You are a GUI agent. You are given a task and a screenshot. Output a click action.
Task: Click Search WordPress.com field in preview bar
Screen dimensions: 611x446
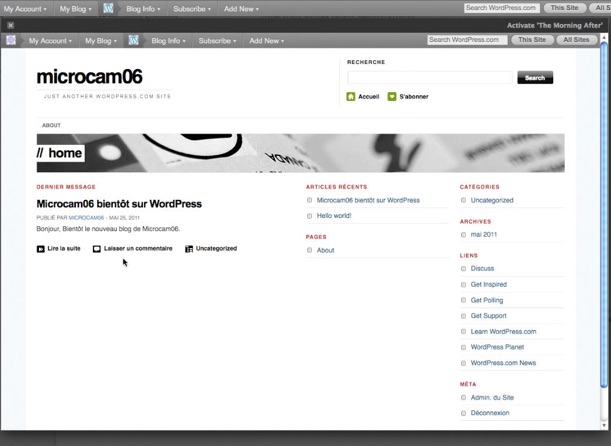[467, 40]
